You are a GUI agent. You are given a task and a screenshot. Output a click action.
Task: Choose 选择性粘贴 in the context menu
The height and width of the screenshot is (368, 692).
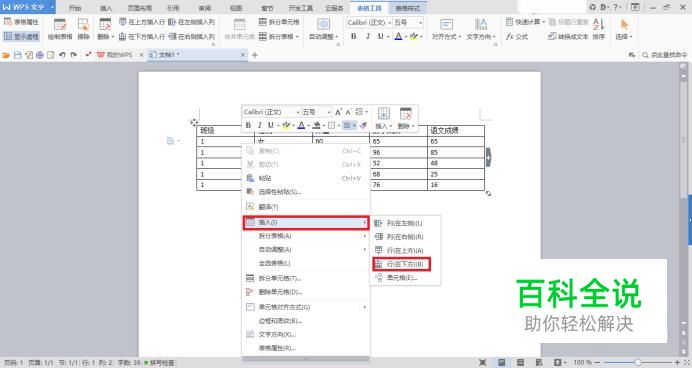(x=306, y=192)
